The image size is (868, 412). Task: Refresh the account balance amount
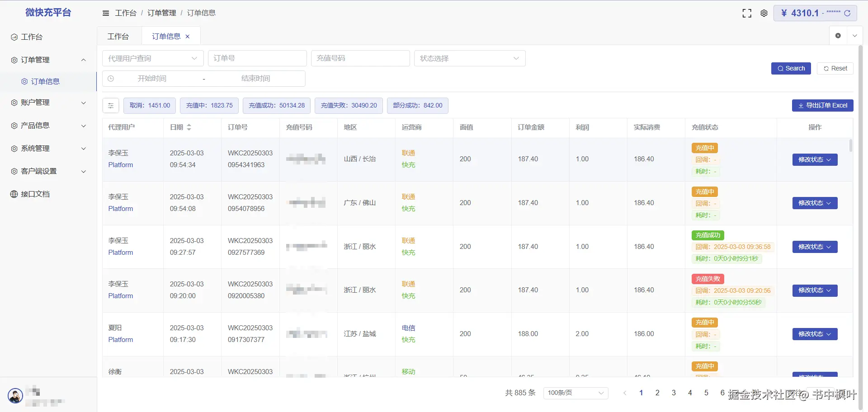[847, 13]
